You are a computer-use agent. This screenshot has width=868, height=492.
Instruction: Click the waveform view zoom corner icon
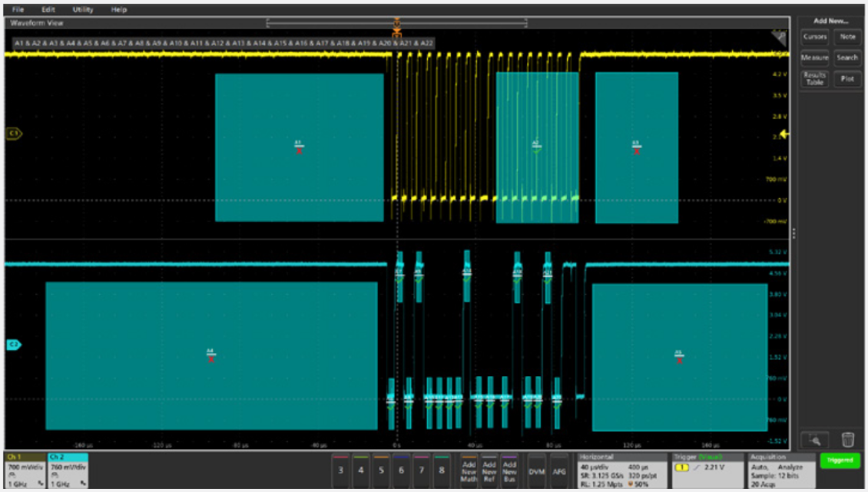point(779,38)
